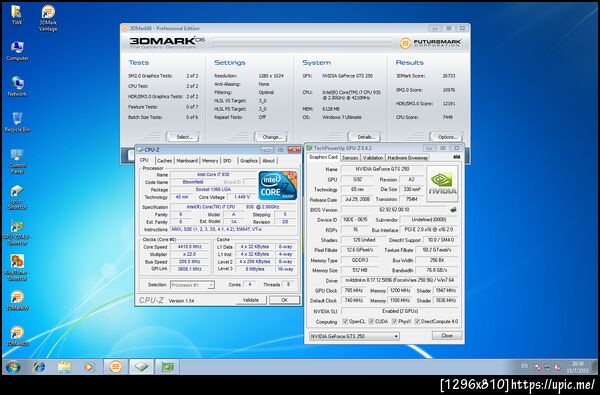Launch the GPU-Z Shortcut on desktop

pos(17,233)
